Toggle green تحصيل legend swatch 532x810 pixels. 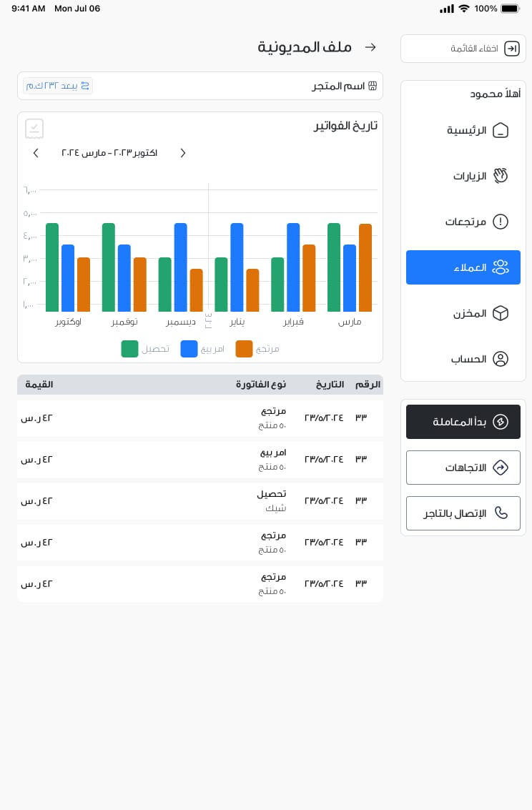coord(129,349)
